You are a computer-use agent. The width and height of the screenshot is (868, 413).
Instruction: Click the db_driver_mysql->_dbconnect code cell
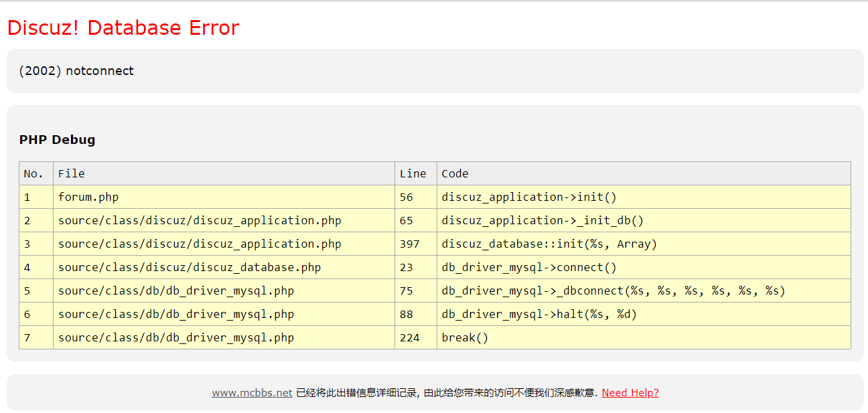coord(613,291)
